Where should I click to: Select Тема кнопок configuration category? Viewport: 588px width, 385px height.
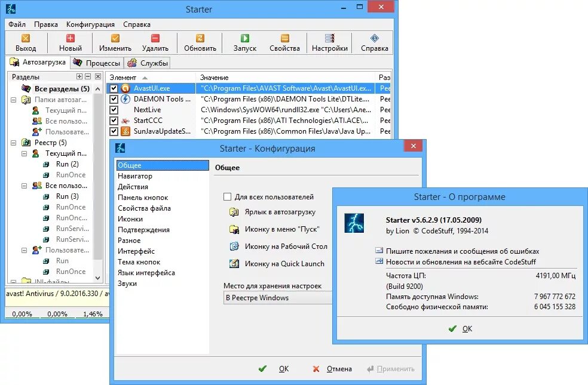(x=163, y=262)
